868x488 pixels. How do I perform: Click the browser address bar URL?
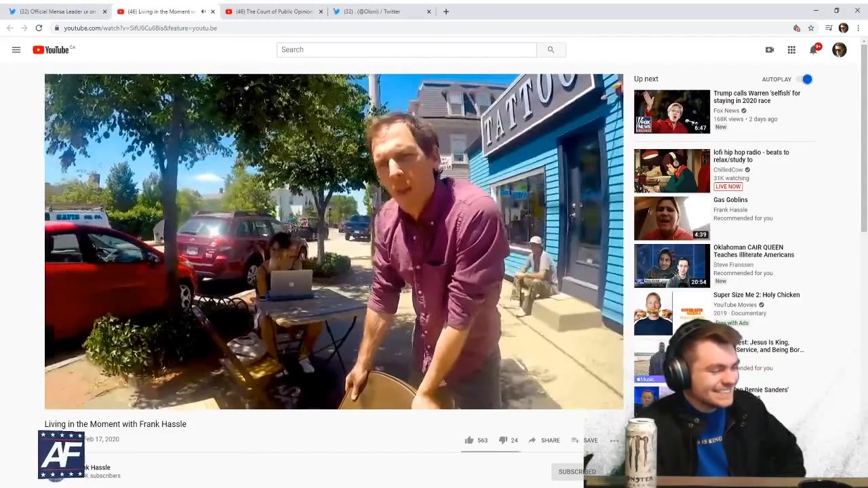click(x=140, y=28)
